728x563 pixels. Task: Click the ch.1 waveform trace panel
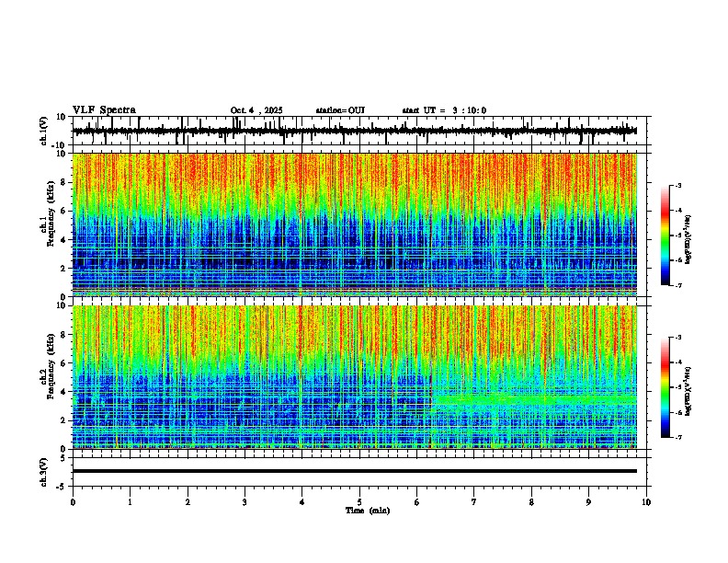tap(361, 131)
